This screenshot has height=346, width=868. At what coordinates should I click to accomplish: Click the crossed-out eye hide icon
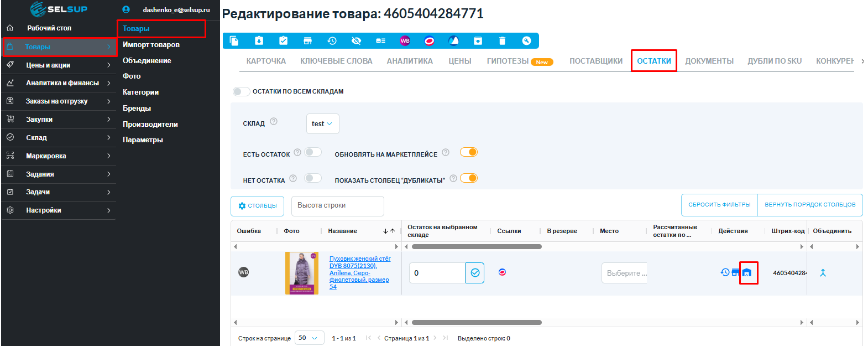click(356, 41)
